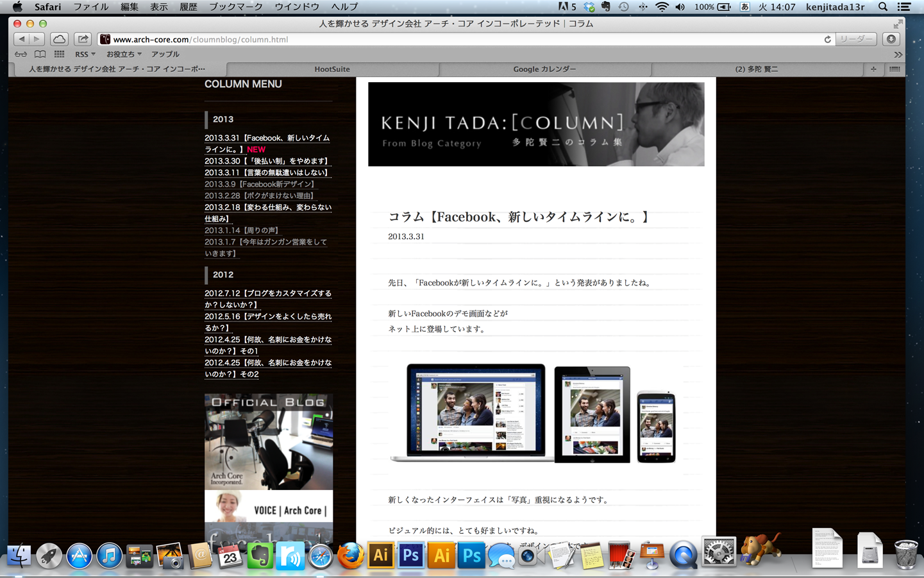Viewport: 924px width, 578px height.
Task: Reload the page with refresh icon
Action: pyautogui.click(x=827, y=39)
